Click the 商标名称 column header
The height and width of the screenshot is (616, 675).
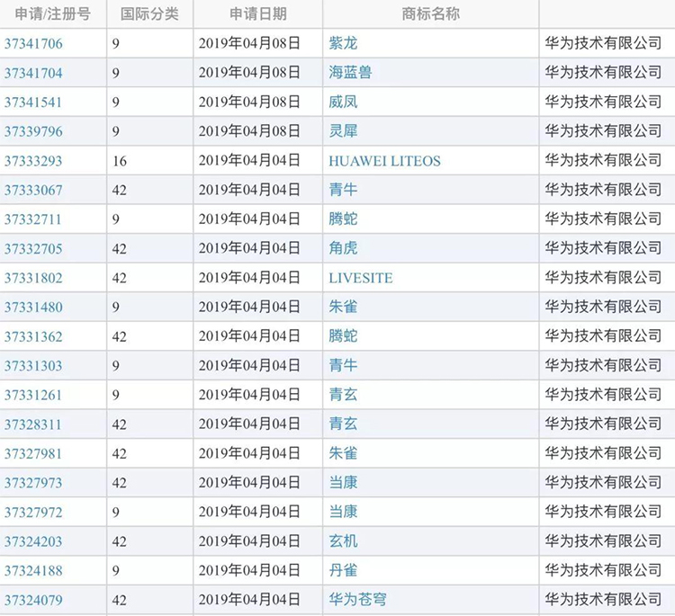[x=430, y=13]
